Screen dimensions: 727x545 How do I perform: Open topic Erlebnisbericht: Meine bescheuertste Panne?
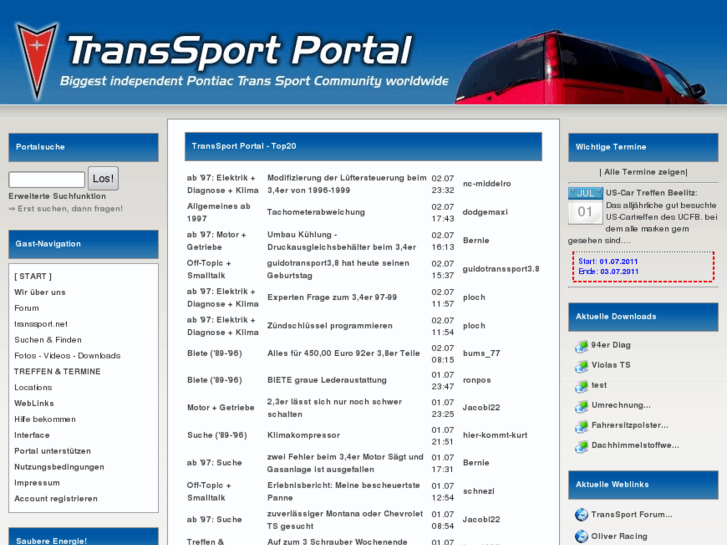coord(344,492)
